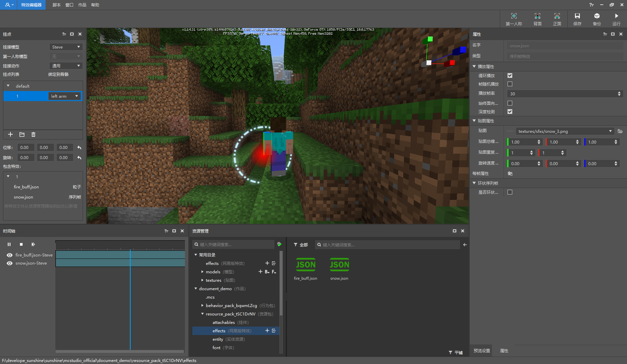Screen dimensions: 627x364
Task: Add item to resource pack effects folder
Action: coord(267,331)
